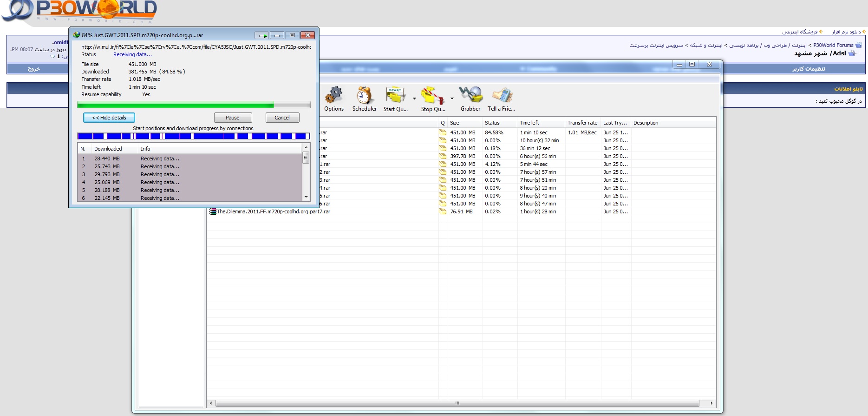868x416 pixels.
Task: Click the Hide details button
Action: click(109, 118)
